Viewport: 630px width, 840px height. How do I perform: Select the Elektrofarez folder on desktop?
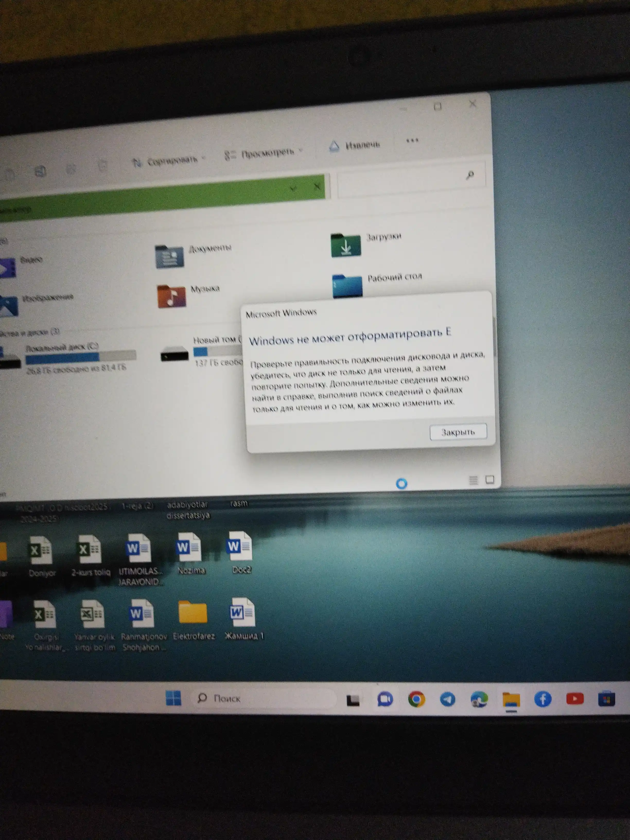(x=194, y=621)
